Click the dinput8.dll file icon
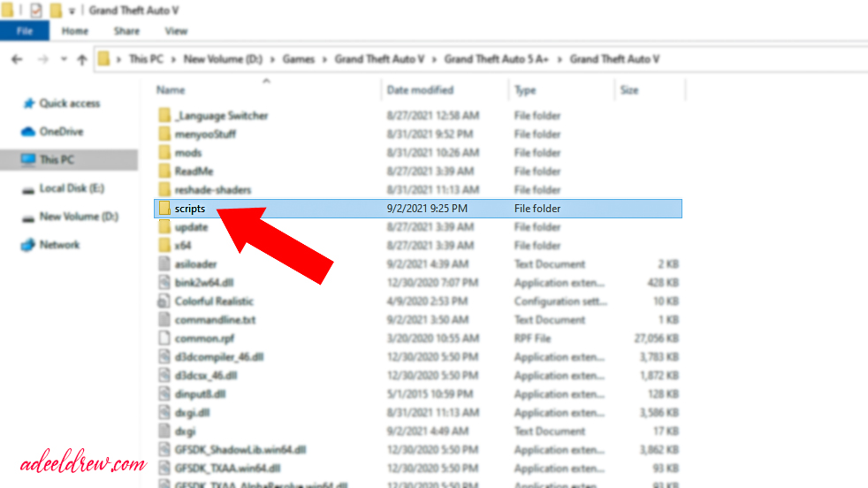The height and width of the screenshot is (488, 868). tap(164, 393)
